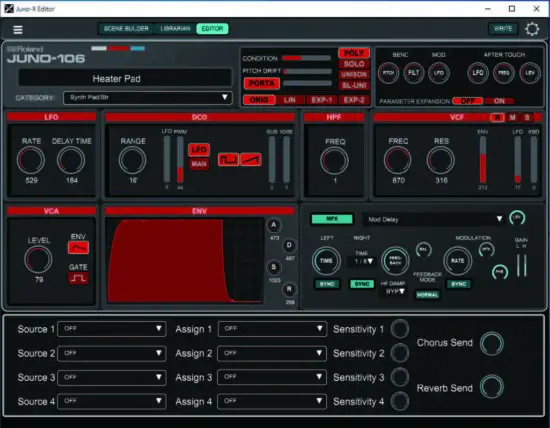The height and width of the screenshot is (428, 550).
Task: Click the envelope Sustain S knob
Action: pyautogui.click(x=274, y=267)
